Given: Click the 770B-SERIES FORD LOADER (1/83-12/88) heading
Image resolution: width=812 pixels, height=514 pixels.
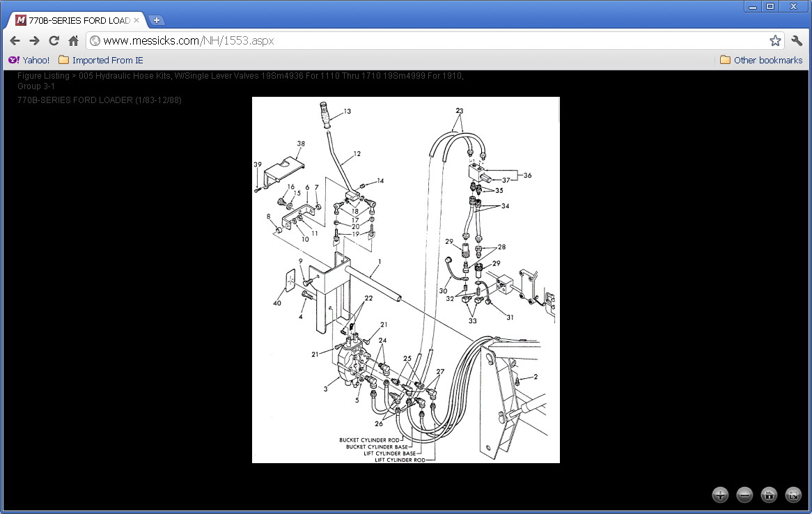Looking at the screenshot, I should pos(100,100).
